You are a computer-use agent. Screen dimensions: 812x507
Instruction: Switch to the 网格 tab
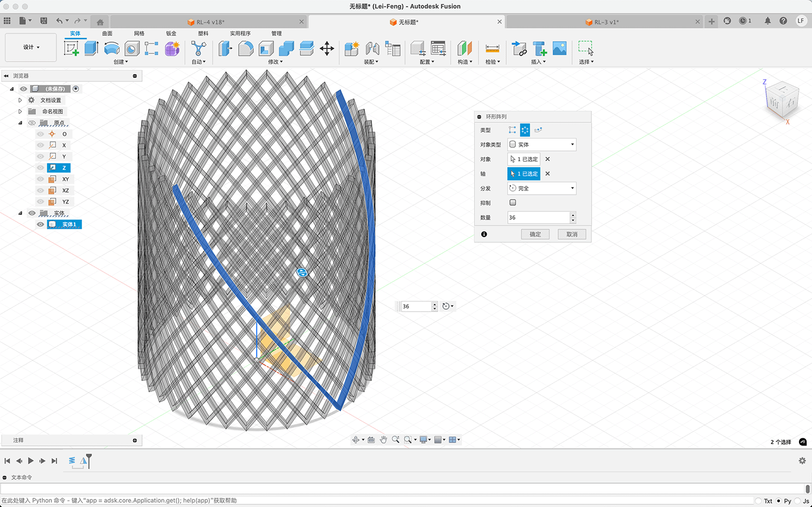tap(139, 34)
